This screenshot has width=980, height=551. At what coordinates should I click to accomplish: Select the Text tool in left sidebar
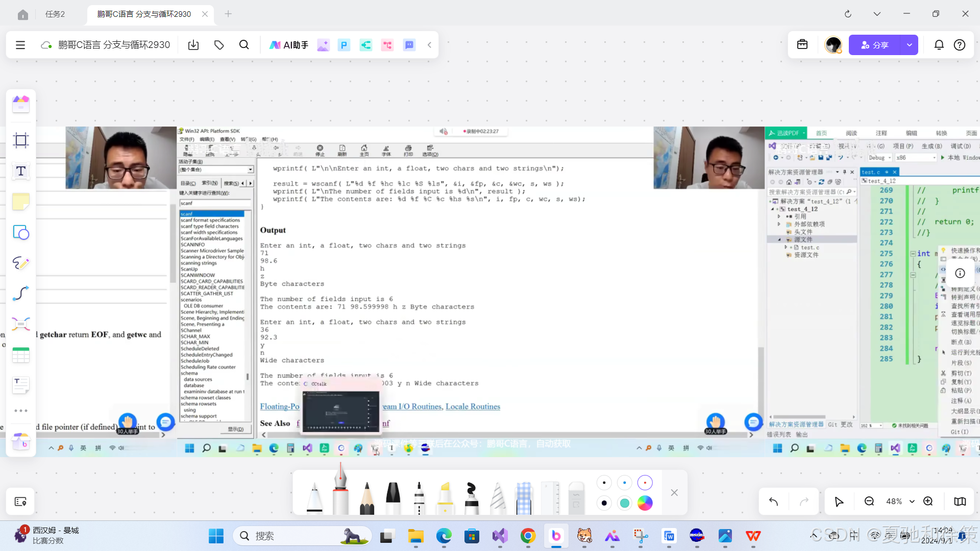pyautogui.click(x=21, y=171)
